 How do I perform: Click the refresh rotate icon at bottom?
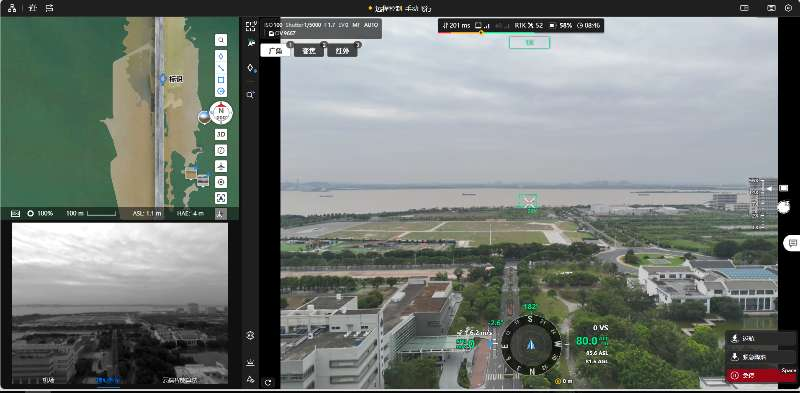coord(268,382)
